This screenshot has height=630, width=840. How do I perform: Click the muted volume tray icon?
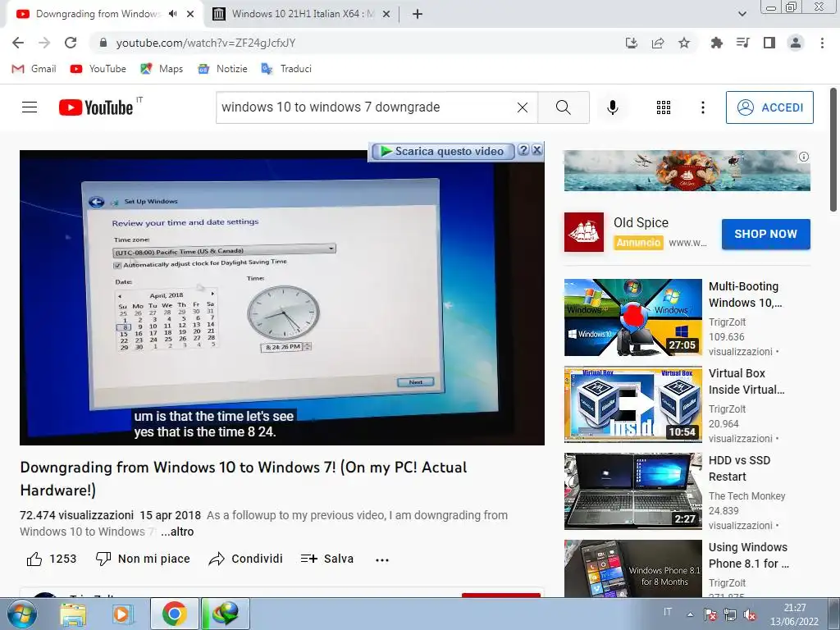tap(750, 615)
